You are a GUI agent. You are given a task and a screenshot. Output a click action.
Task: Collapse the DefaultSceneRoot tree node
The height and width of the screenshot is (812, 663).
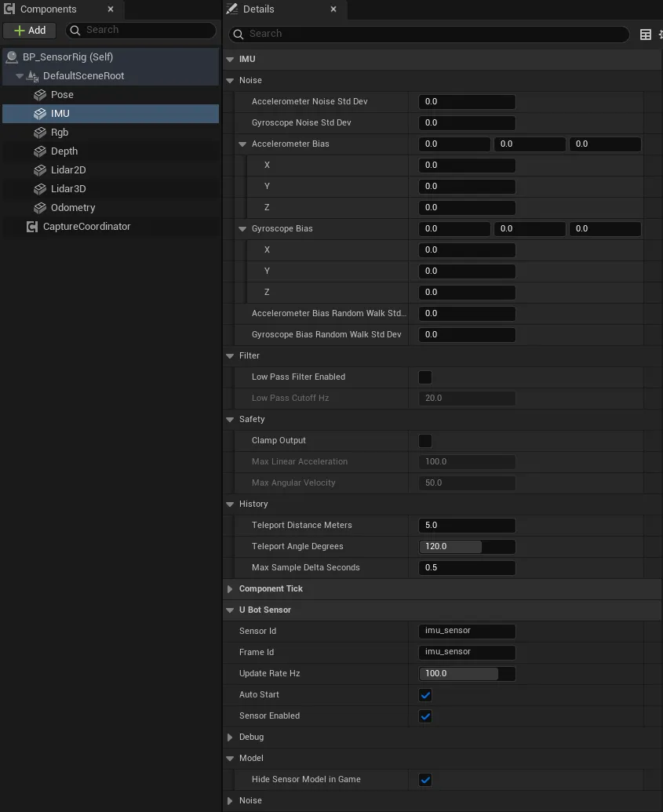pos(20,76)
